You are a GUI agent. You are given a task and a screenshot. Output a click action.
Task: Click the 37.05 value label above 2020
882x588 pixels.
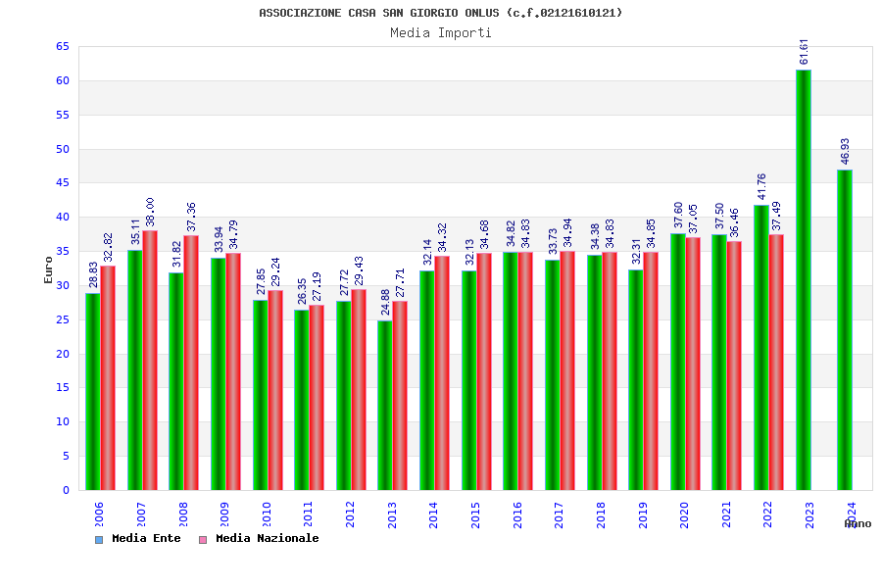[693, 219]
